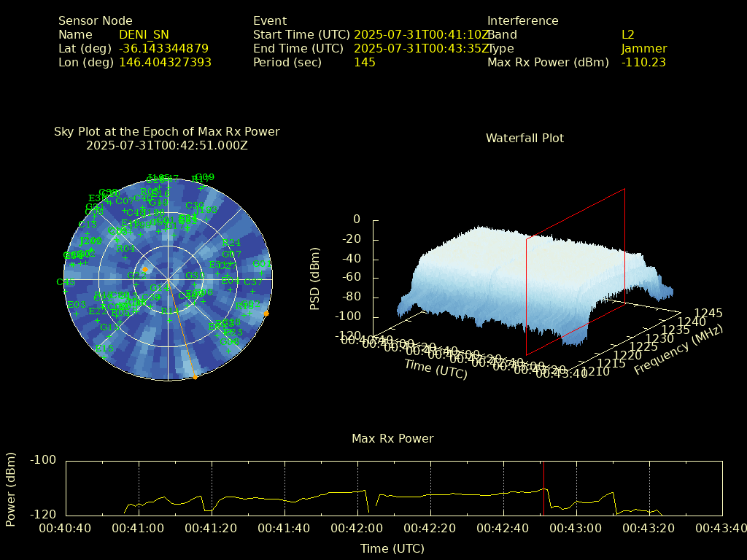Click the orange marker at sky plot's bottom edge
747x560 pixels.
click(195, 377)
